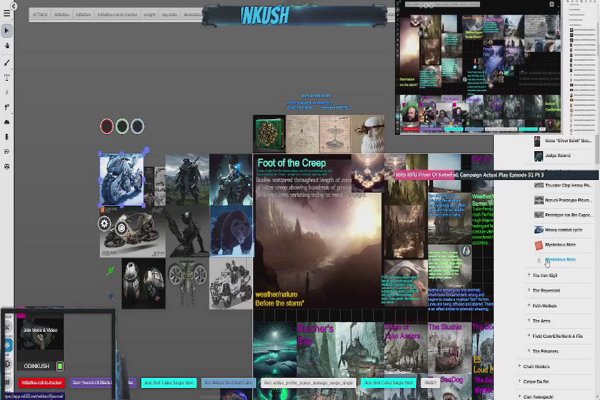Click white Aoc active_profile_bonus macro button
The height and width of the screenshot is (400, 600).
coord(308,382)
